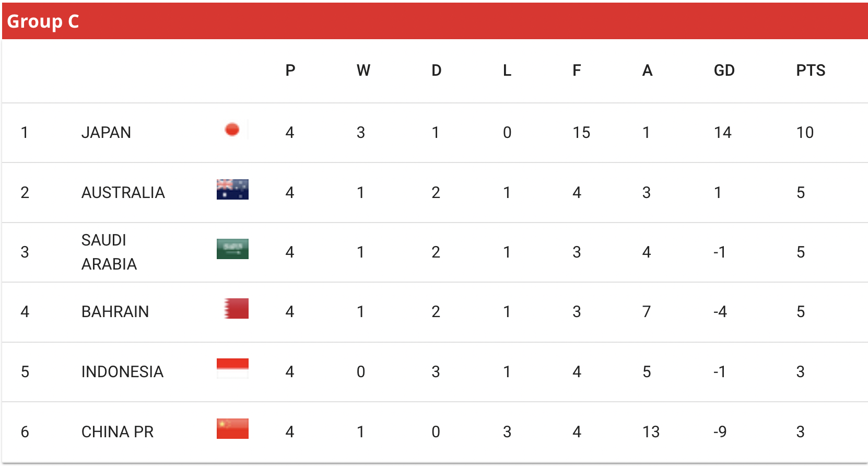Click the Group C header bar
Viewport: 868px width, 466px height.
[435, 21]
